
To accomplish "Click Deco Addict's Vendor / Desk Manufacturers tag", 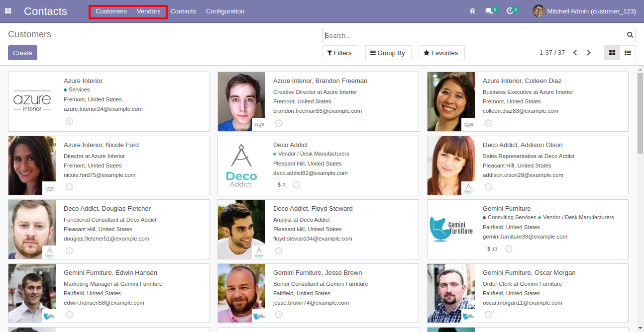I will coord(311,154).
